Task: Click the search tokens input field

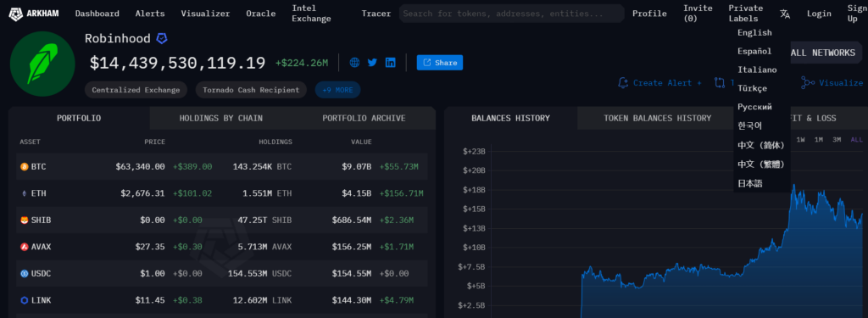Action: coord(511,14)
